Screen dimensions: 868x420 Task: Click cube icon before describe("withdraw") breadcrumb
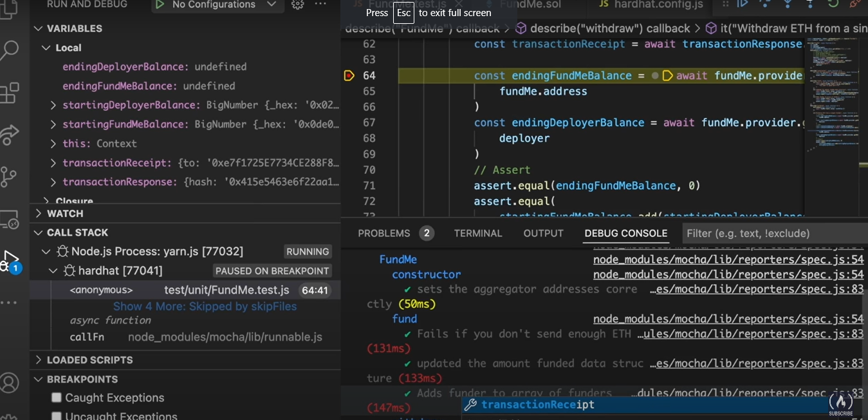click(x=521, y=28)
